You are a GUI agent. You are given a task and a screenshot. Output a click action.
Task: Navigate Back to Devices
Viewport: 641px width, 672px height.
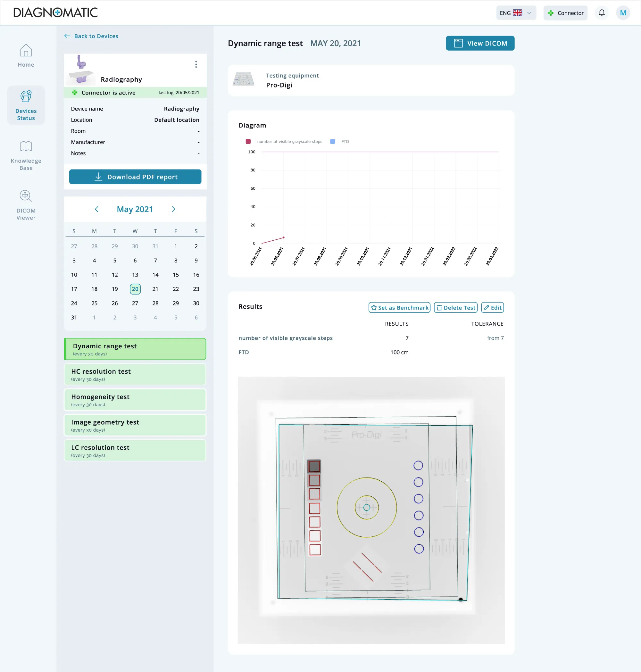[x=91, y=36]
